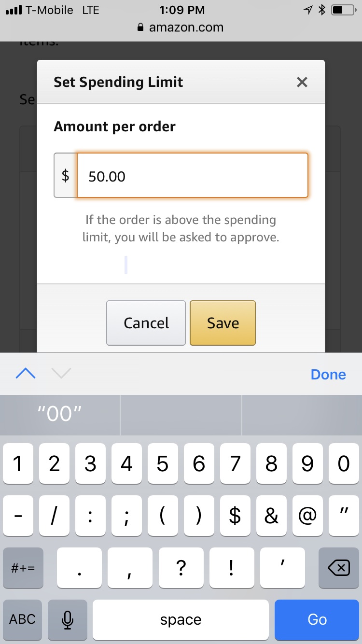Tap the @ symbol key
Viewport: 362px width, 644px height.
(x=307, y=516)
